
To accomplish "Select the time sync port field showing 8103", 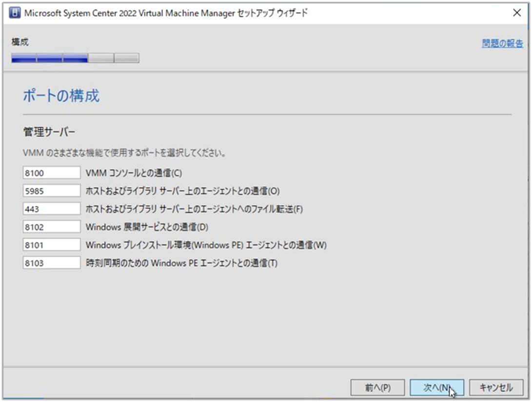I will pos(51,262).
